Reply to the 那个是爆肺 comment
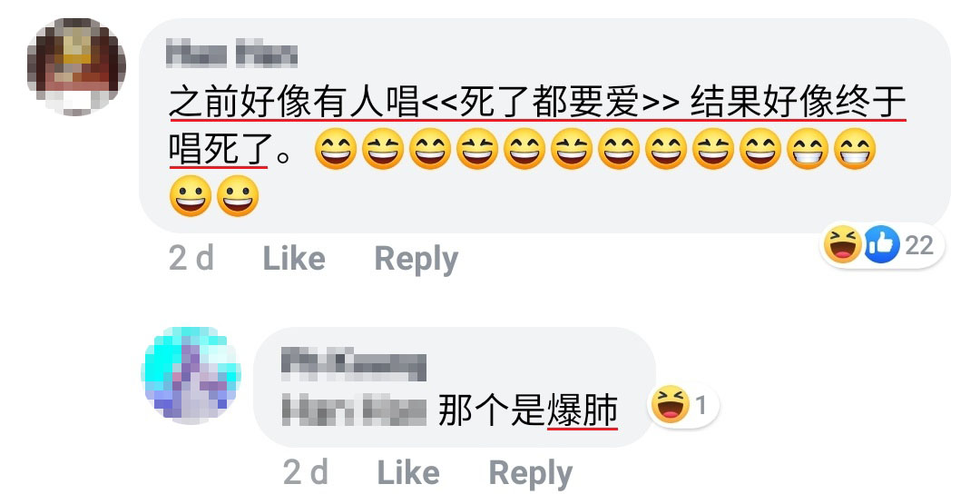Image resolution: width=980 pixels, height=504 pixels. click(531, 473)
